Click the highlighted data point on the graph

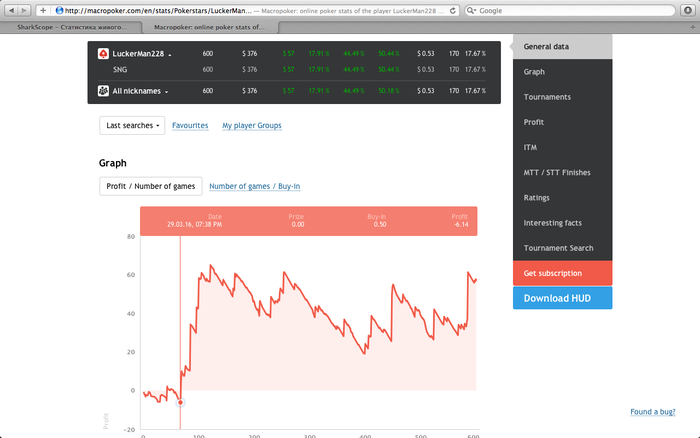pos(180,402)
